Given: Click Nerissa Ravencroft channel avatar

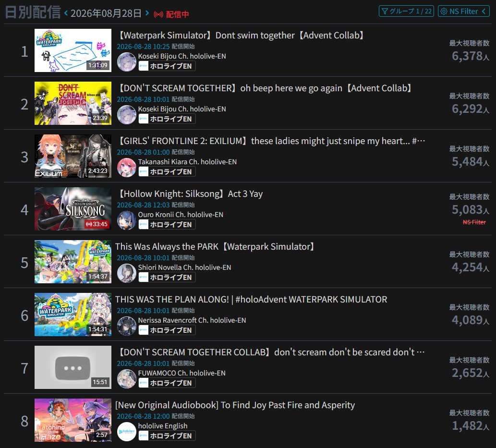Looking at the screenshot, I should point(127,326).
